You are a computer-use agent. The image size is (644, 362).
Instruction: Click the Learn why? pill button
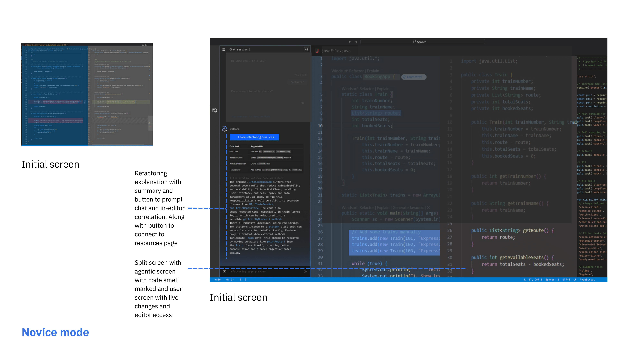414,77
